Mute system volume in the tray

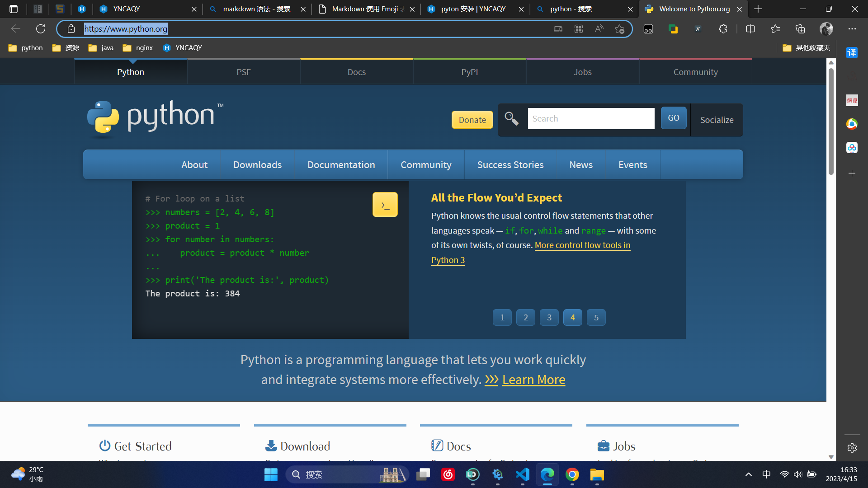click(798, 474)
